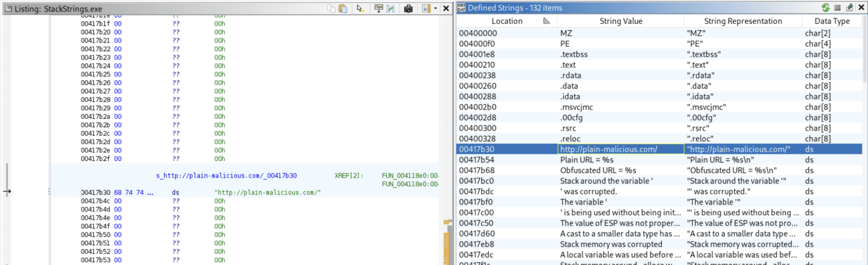Click first FUN_004118e0 XREF link
This screenshot has height=265, width=868.
[x=410, y=176]
